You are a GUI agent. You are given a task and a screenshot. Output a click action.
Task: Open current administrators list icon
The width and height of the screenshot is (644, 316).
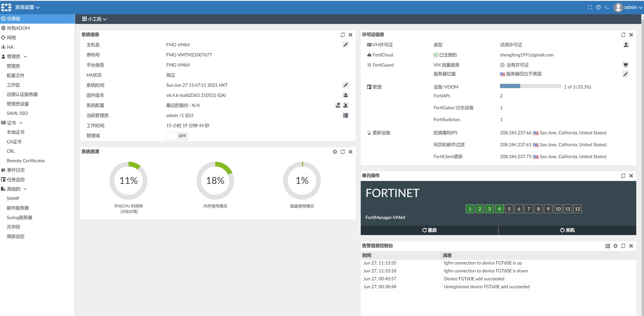pyautogui.click(x=345, y=115)
